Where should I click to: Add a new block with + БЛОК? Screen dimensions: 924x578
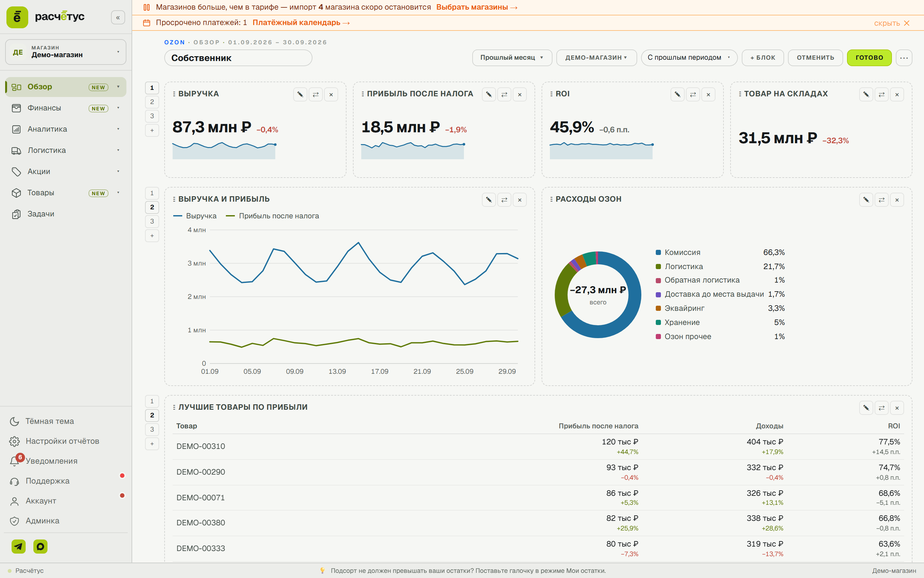coord(763,58)
